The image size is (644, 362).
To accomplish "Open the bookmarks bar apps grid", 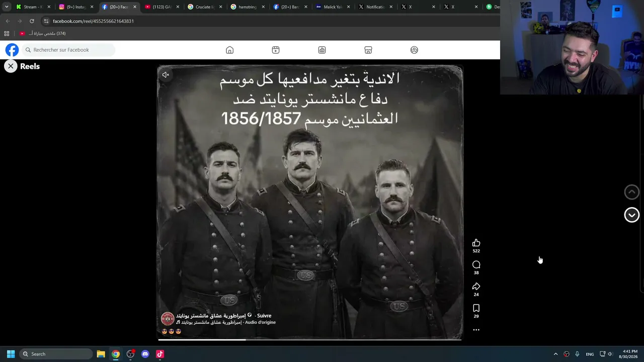I will [x=7, y=34].
